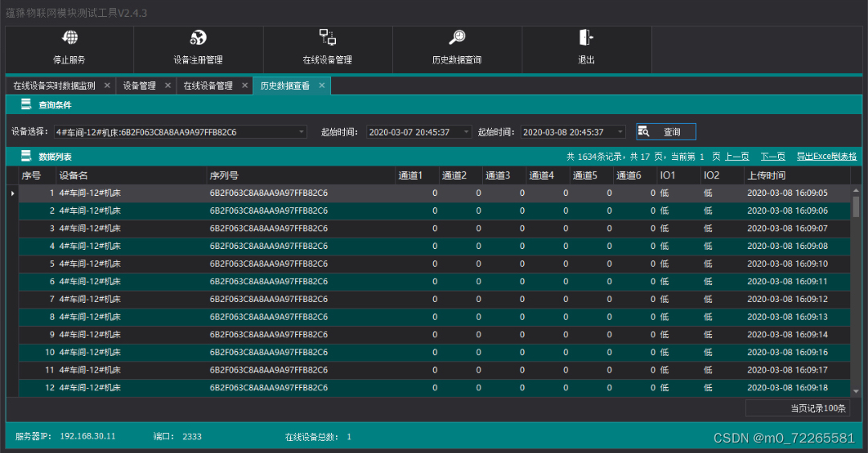Click server IP 192.168.30.11 in status bar
Image resolution: width=868 pixels, height=453 pixels.
point(88,436)
